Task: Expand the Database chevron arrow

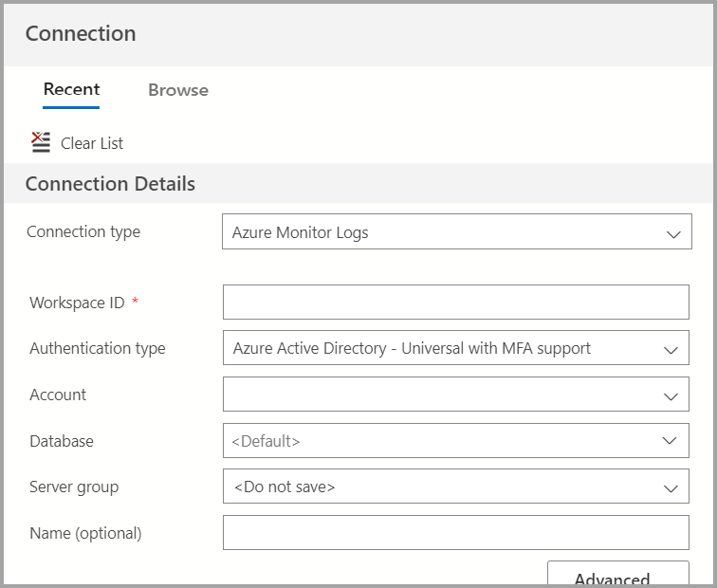Action: click(x=671, y=441)
